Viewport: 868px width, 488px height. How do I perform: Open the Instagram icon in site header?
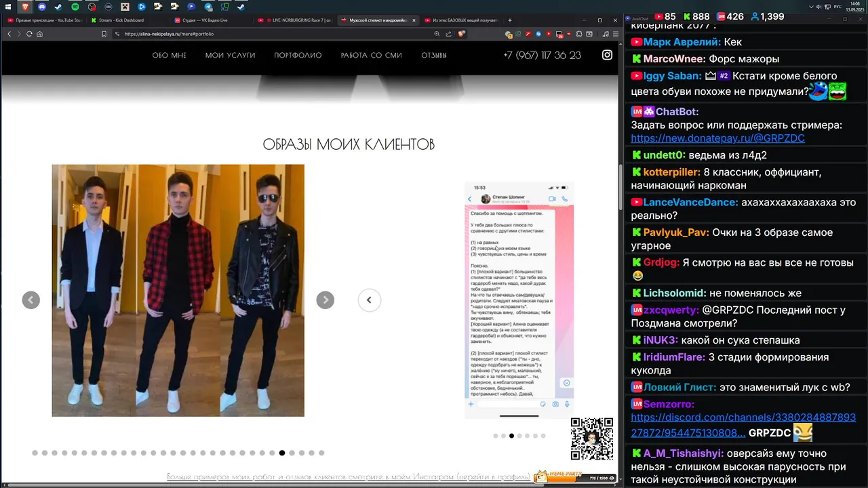click(608, 55)
